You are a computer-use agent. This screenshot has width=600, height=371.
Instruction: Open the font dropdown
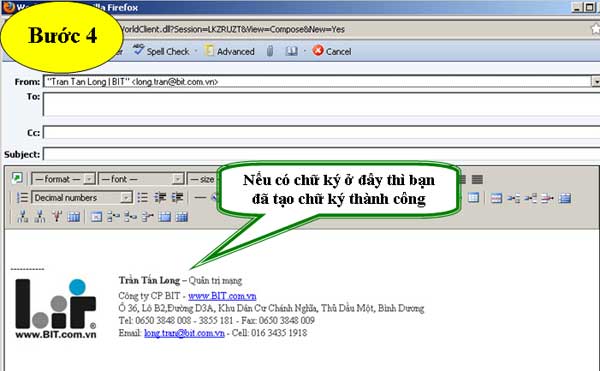[x=141, y=179]
